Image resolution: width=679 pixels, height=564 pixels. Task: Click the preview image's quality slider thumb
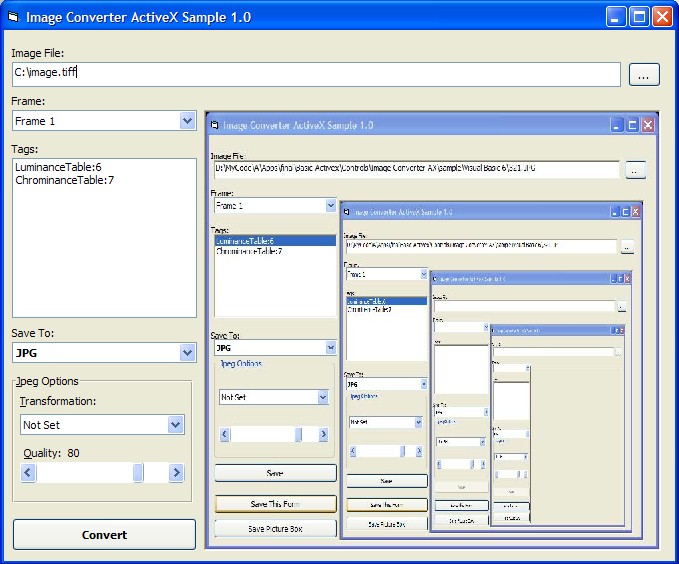[298, 434]
